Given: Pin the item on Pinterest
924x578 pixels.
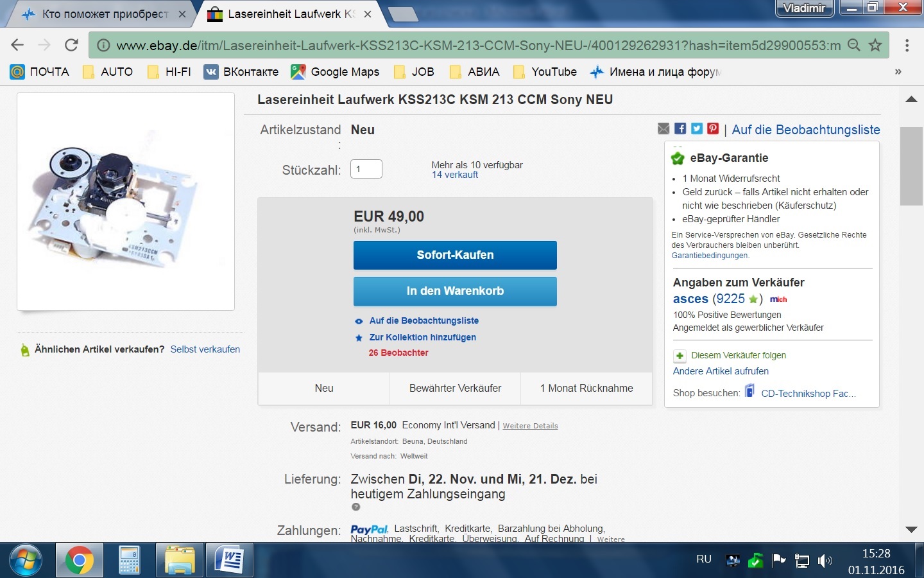Looking at the screenshot, I should tap(713, 128).
